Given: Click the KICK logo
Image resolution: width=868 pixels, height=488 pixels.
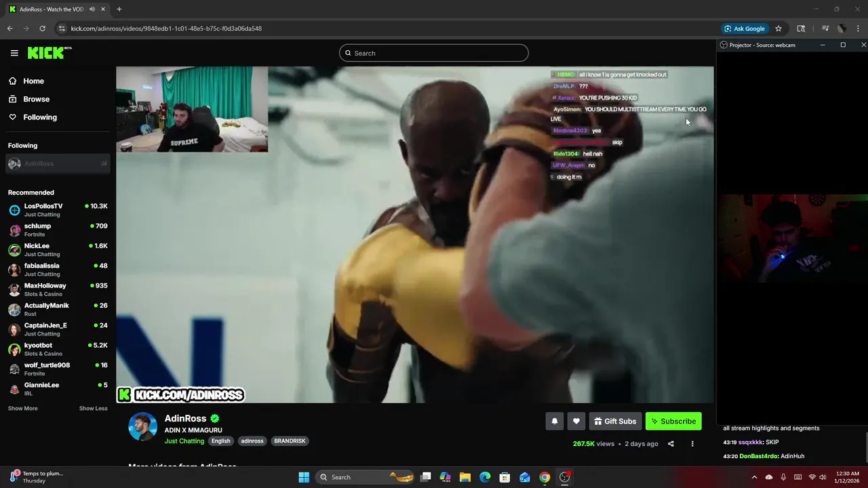Looking at the screenshot, I should coord(49,53).
